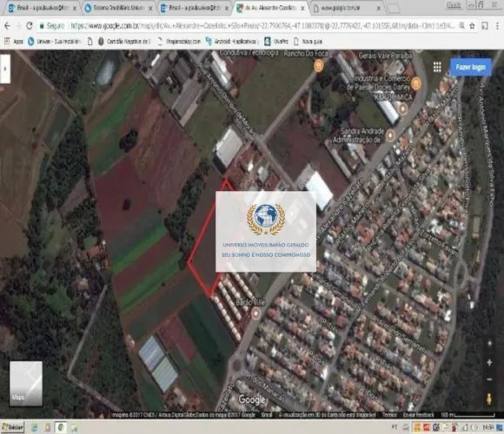Select the Paes e Doces Darley marker
Image resolution: width=504 pixels, height=434 pixels.
coord(415,84)
